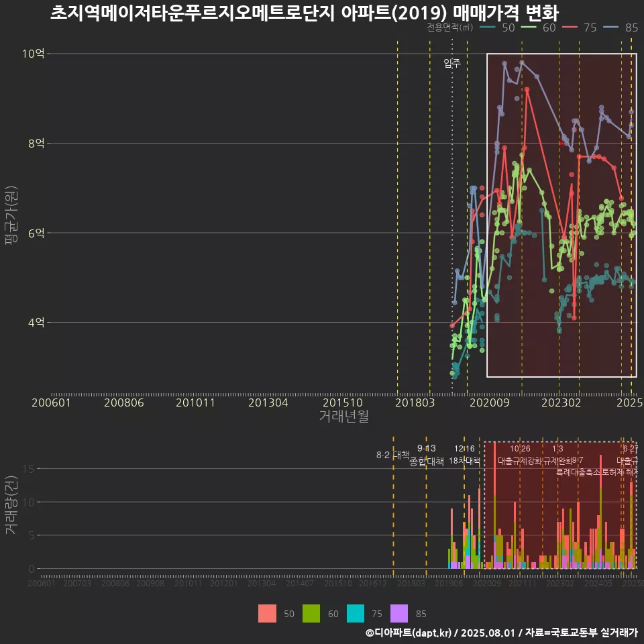Click the 9·13 policy date label
The width and height of the screenshot is (644, 644).
(x=427, y=448)
